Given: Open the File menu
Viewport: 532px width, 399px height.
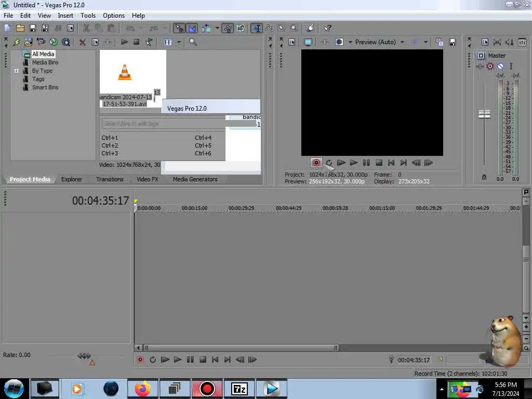Looking at the screenshot, I should pos(8,16).
